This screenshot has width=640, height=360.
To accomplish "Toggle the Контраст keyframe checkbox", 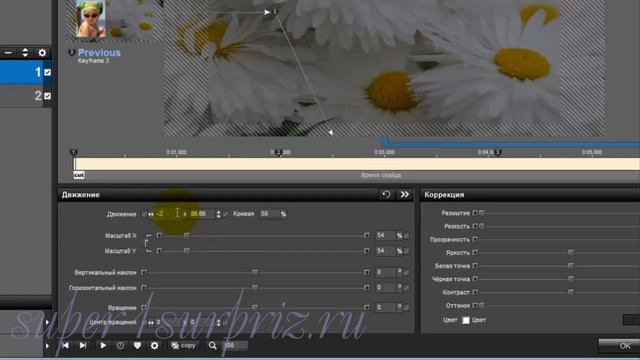I will click(475, 292).
